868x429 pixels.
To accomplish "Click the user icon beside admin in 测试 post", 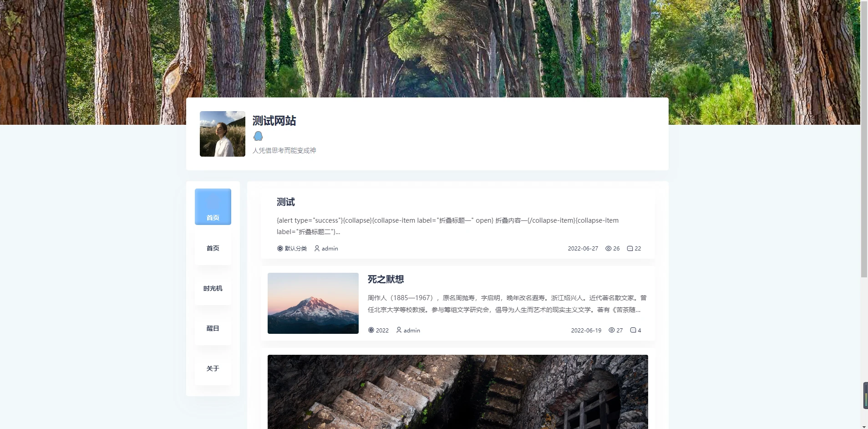I will (x=317, y=249).
